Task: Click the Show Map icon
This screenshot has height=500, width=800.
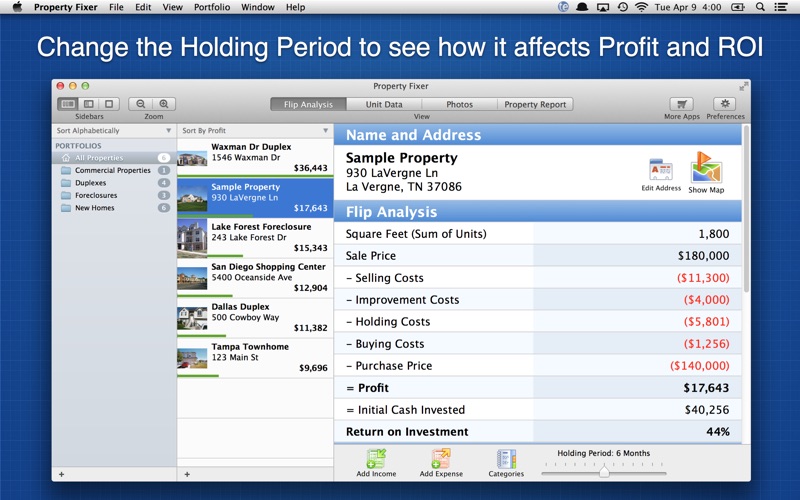Action: pyautogui.click(x=706, y=167)
